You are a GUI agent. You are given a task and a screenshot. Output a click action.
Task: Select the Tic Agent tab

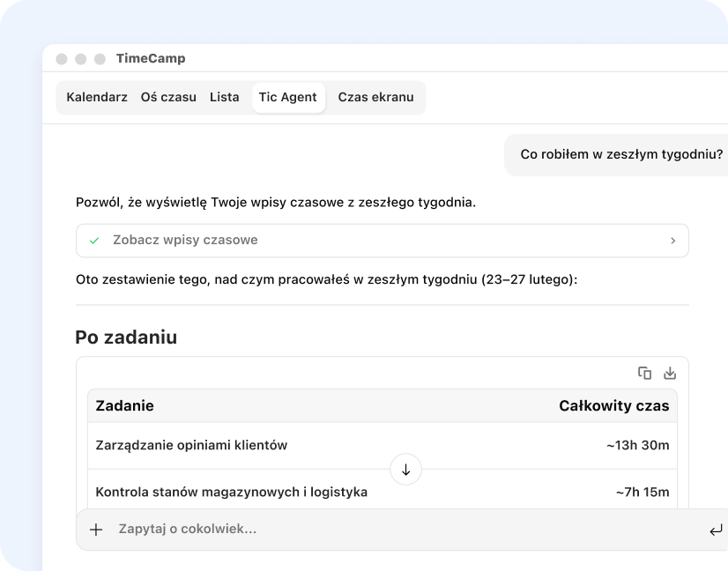pos(288,98)
